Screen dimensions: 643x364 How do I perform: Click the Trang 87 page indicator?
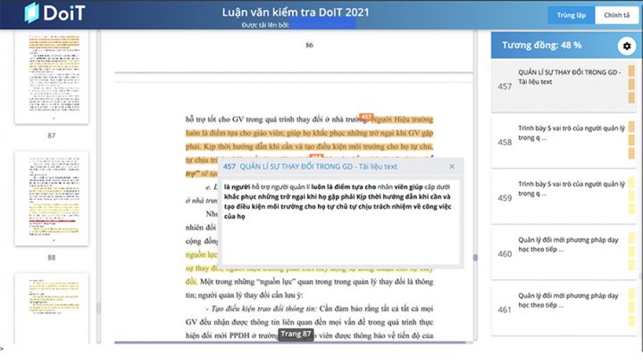click(x=296, y=334)
